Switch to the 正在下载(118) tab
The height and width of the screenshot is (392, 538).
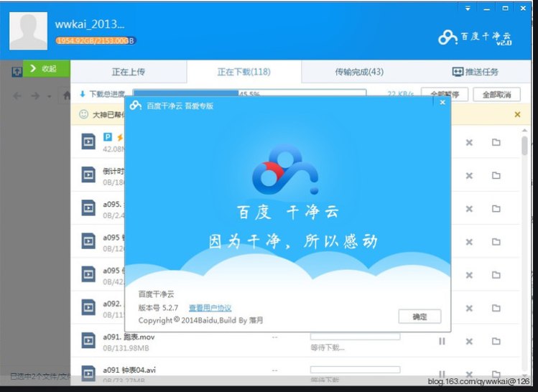(244, 72)
